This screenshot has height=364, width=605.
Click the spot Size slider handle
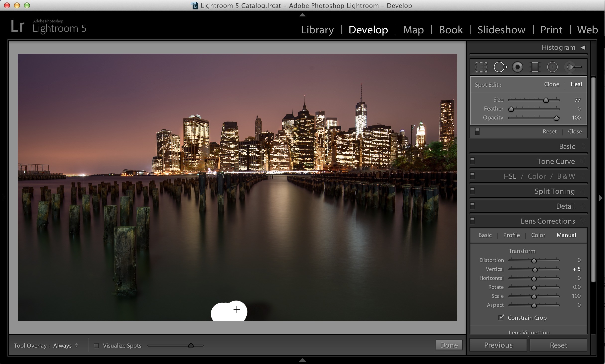546,100
